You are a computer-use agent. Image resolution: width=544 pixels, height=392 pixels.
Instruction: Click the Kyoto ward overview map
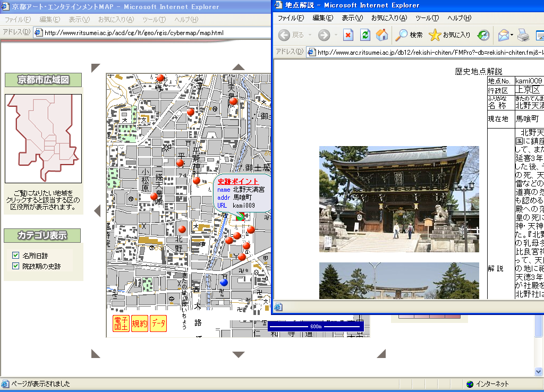click(x=44, y=139)
